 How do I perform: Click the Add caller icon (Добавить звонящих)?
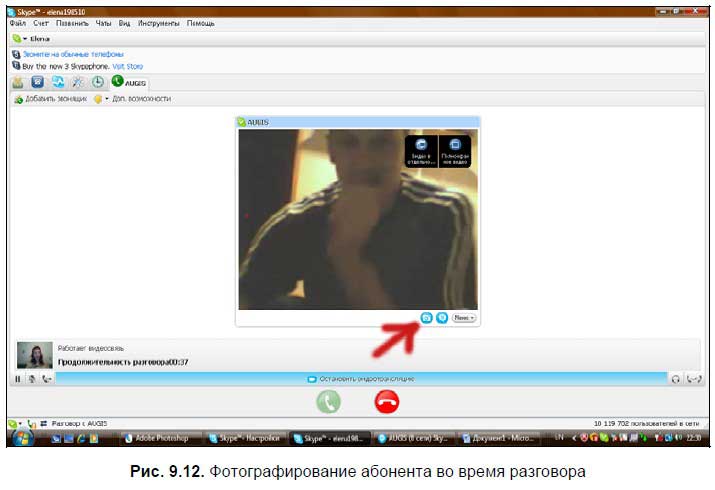pos(17,99)
